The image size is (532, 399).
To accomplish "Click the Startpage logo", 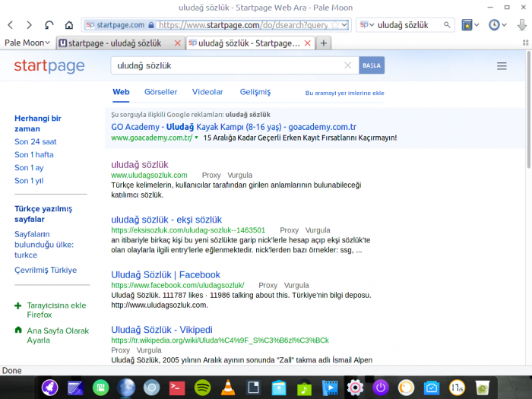I will [49, 66].
